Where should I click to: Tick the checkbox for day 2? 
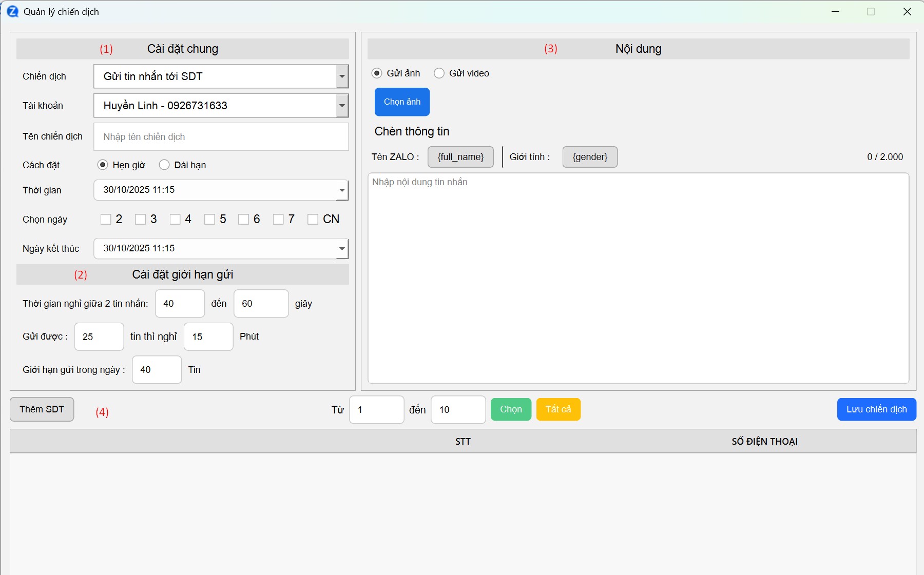(x=106, y=220)
